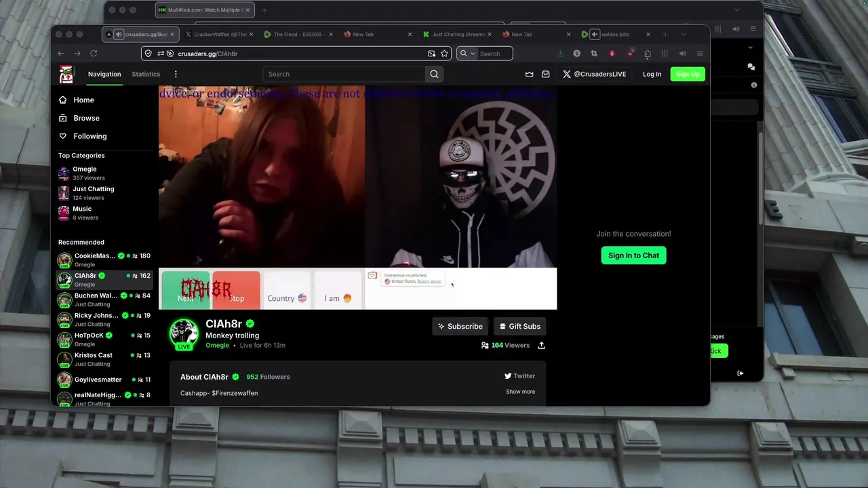Open the search engine dropdown in the browser search box
The image size is (868, 488).
(x=468, y=54)
